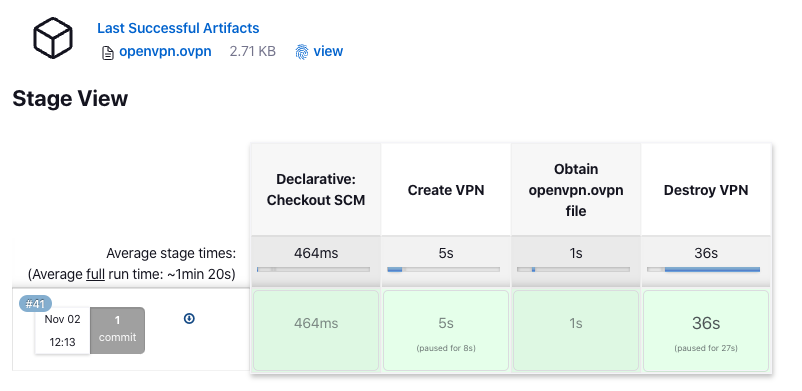Select the Declarative: Checkout SCM stage header
Image resolution: width=802 pixels, height=391 pixels.
[316, 190]
